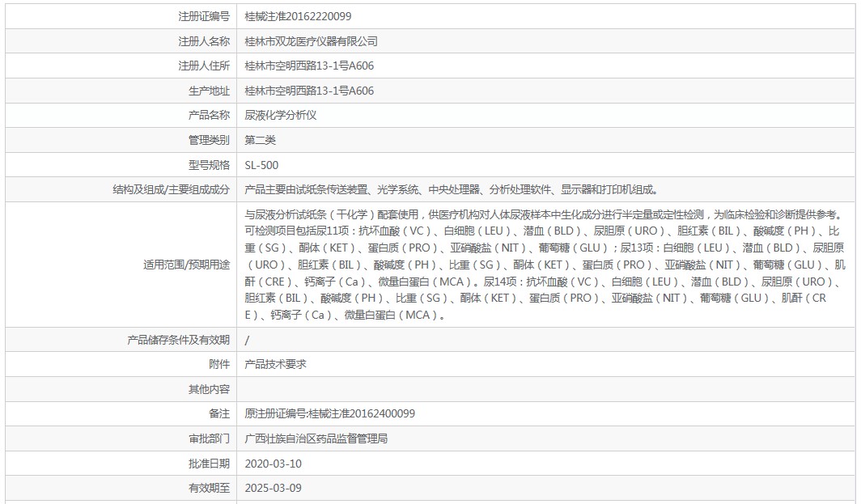The image size is (861, 504).
Task: Click remark 原注册证编号:桂械注准20162400099
Action: [329, 413]
